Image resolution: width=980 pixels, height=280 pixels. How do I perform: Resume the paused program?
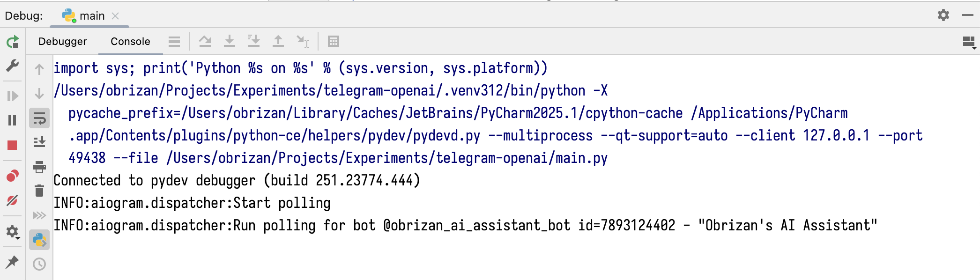pos(13,96)
